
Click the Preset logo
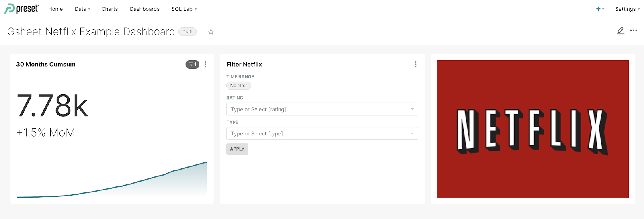(x=21, y=8)
